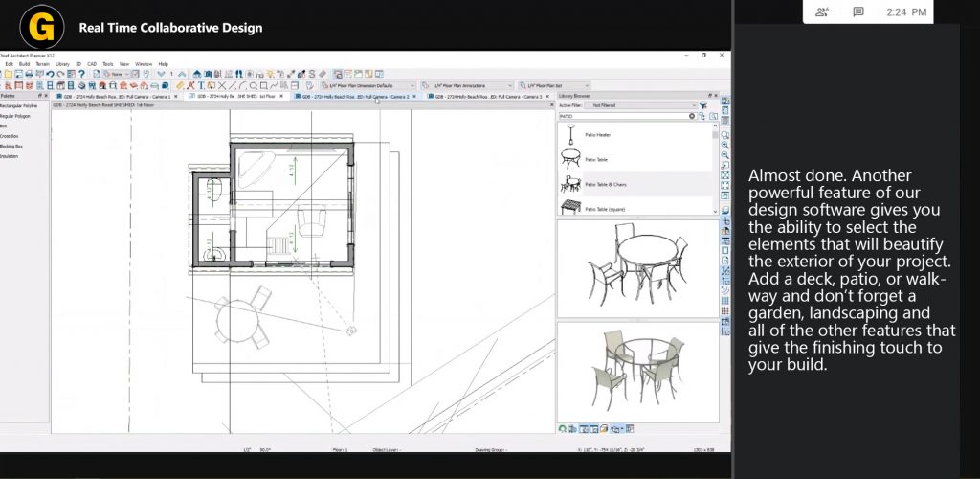Screen dimensions: 980x479
Task: Close the SHE SHED 1st Floor tab
Action: point(281,97)
